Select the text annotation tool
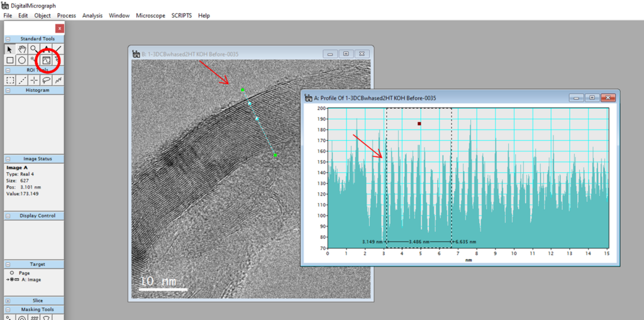644x320 pixels. click(47, 49)
